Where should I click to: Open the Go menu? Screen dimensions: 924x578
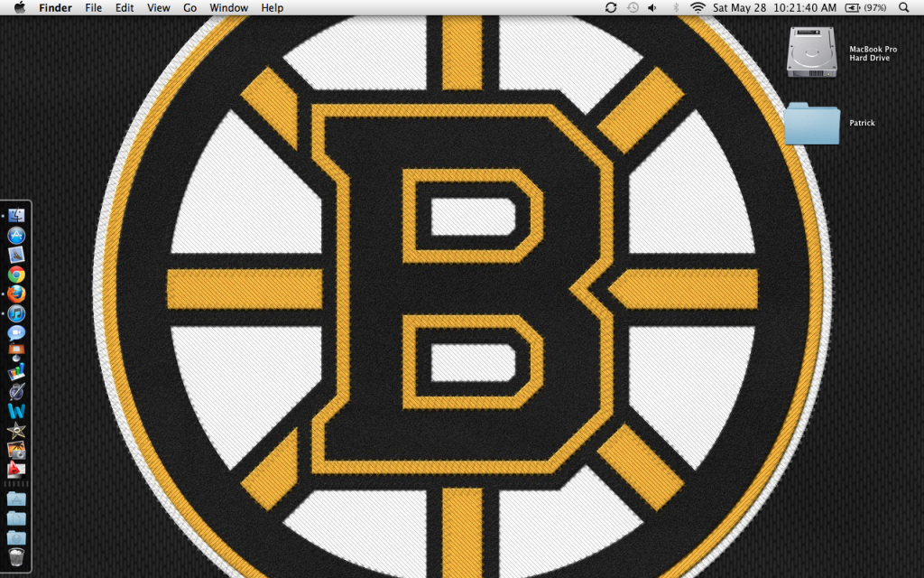click(x=189, y=7)
